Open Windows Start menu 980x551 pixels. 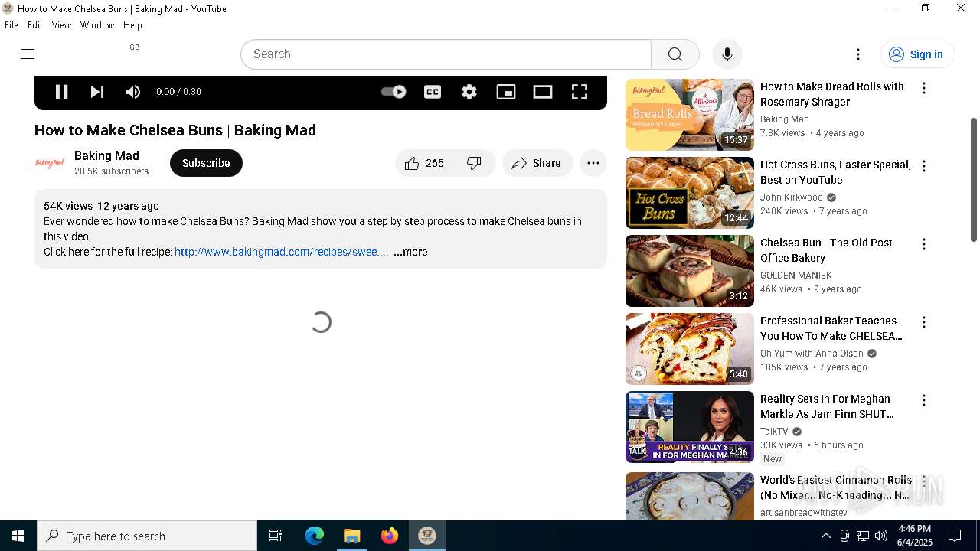click(x=18, y=536)
